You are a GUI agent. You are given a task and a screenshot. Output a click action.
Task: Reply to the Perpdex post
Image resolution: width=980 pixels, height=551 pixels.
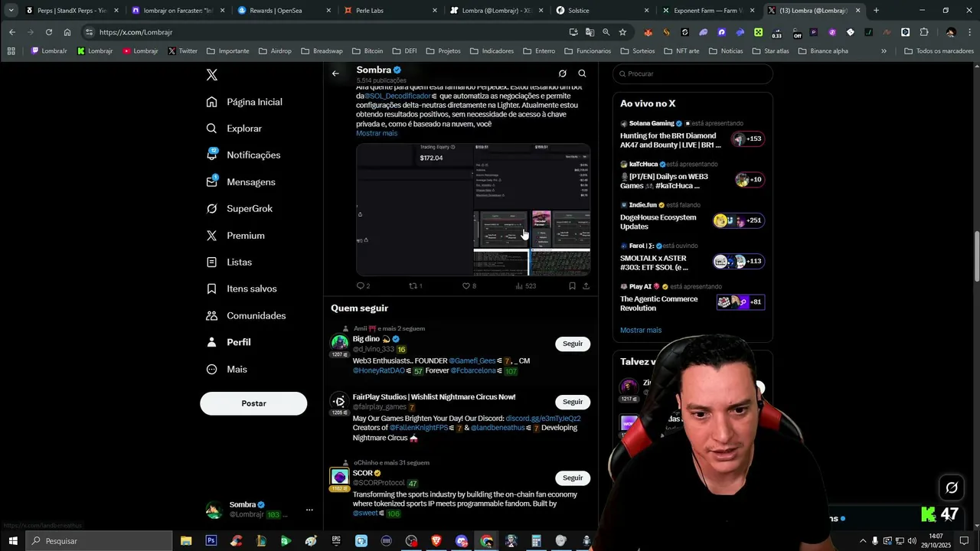363,285
